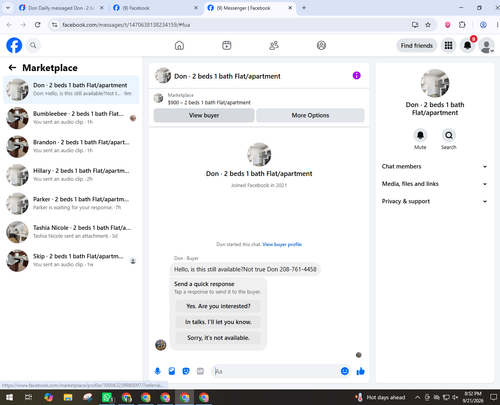Expand Chat members section
The image size is (500, 405).
point(435,166)
